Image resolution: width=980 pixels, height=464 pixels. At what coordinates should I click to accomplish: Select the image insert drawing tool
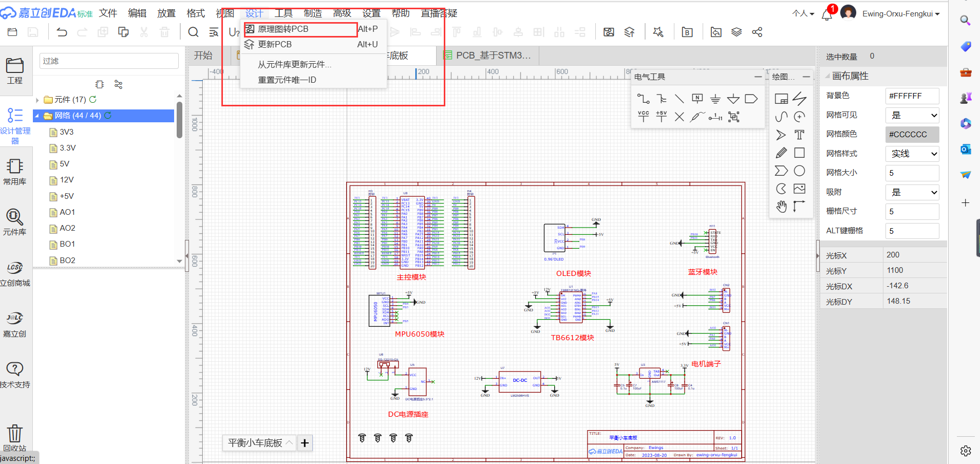click(799, 189)
